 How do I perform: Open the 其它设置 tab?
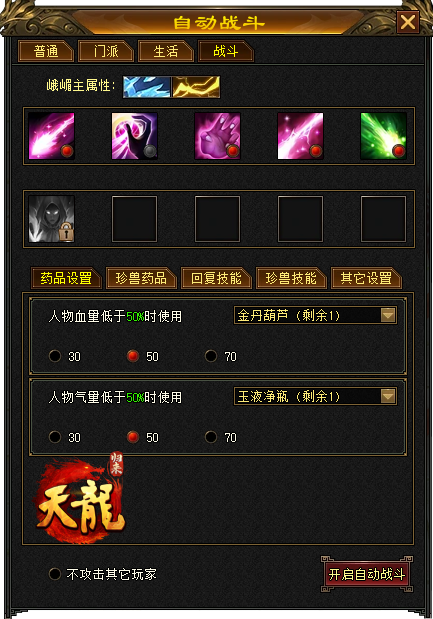(x=366, y=278)
